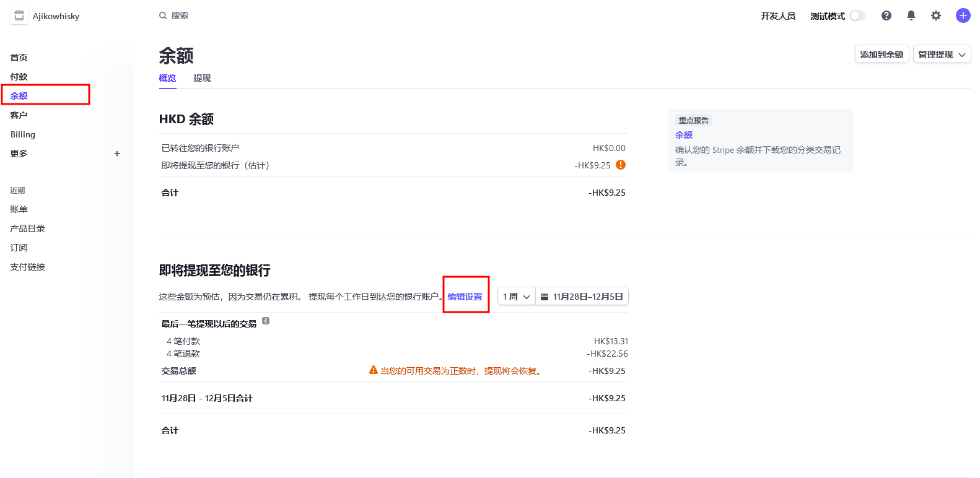This screenshot has width=980, height=478.
Task: Click the Ajikowhisky store account icon
Action: click(x=19, y=16)
